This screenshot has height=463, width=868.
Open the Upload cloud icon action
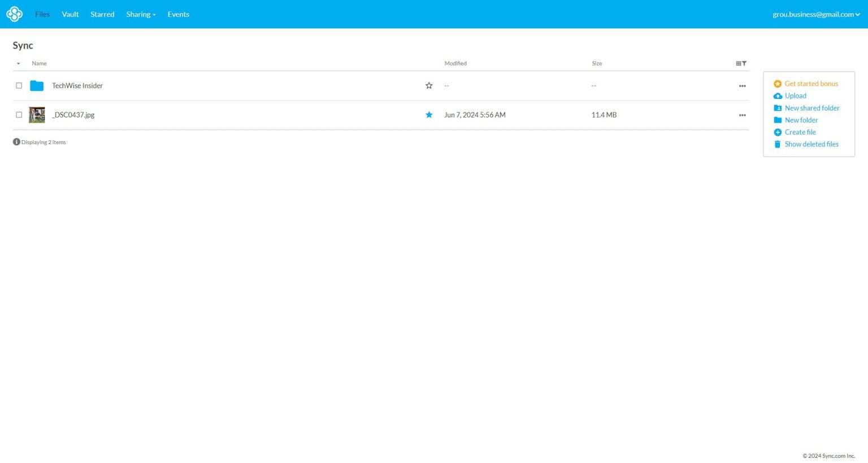coord(778,96)
